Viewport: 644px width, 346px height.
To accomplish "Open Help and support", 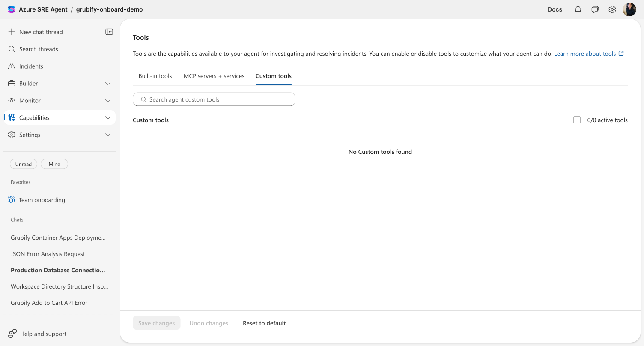I will [43, 334].
